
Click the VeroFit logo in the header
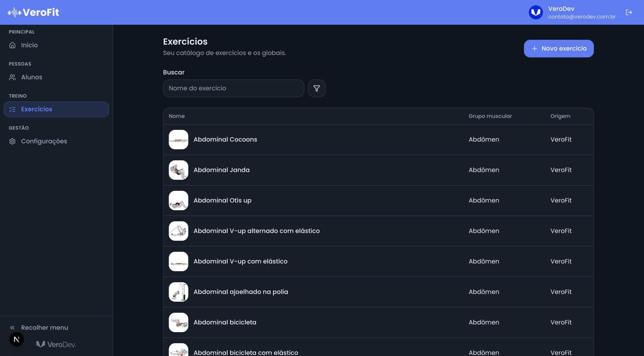pyautogui.click(x=34, y=12)
